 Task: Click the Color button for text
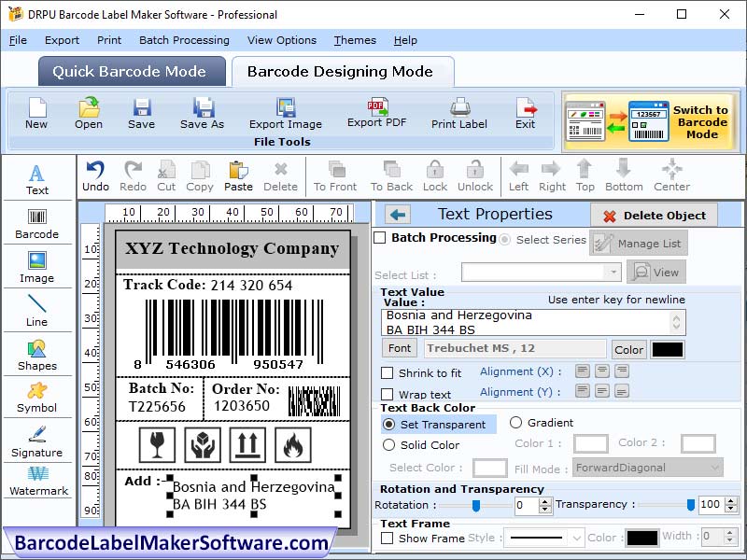point(628,349)
